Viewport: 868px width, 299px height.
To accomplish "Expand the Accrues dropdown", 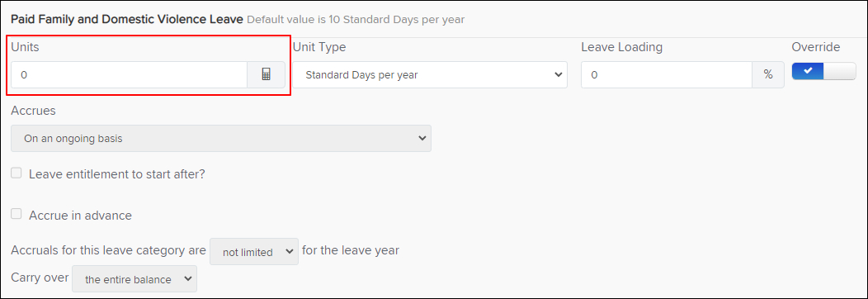I will point(221,139).
